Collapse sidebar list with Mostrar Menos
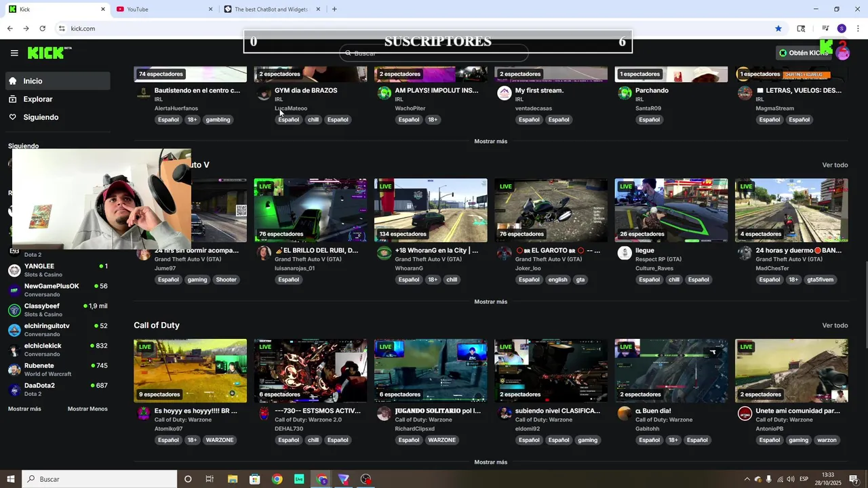This screenshot has width=868, height=488. 87,409
